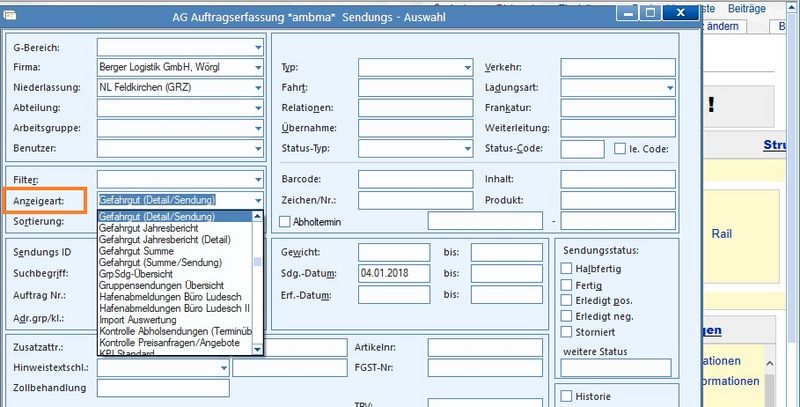Expand the Ladungsart dropdown

670,88
